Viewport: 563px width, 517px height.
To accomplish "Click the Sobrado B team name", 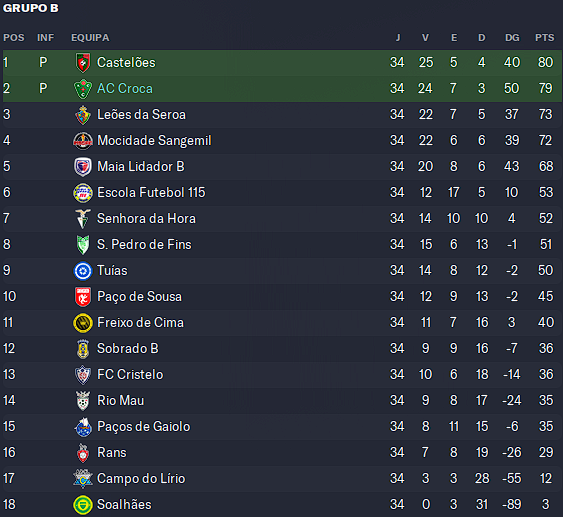I will (x=128, y=349).
